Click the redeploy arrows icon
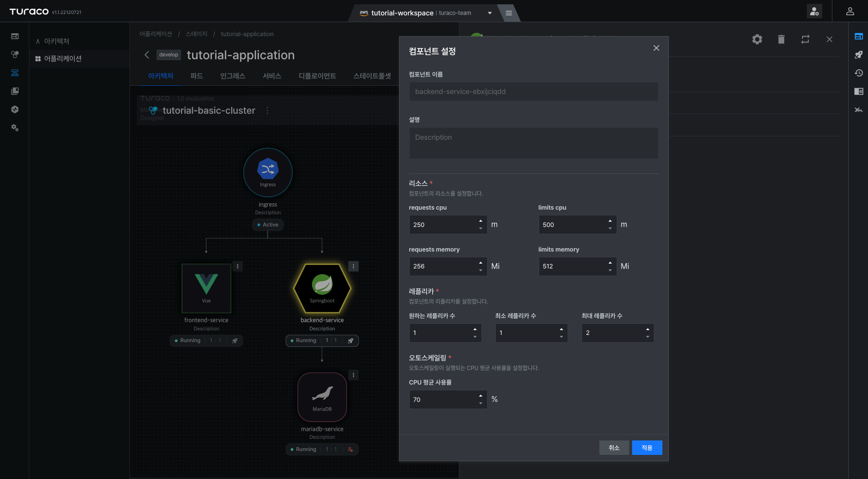This screenshot has width=868, height=479. 805,40
